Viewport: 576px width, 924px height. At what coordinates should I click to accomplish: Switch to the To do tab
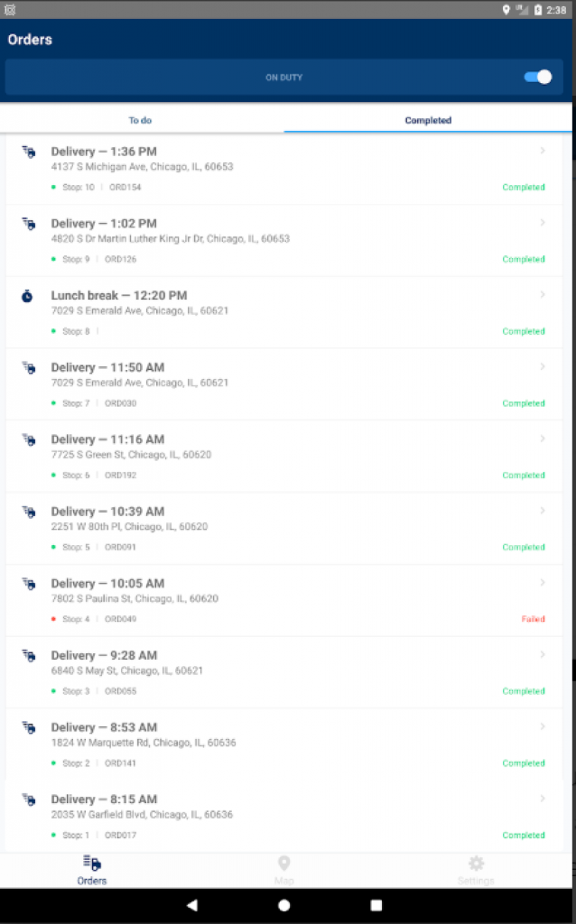(141, 120)
